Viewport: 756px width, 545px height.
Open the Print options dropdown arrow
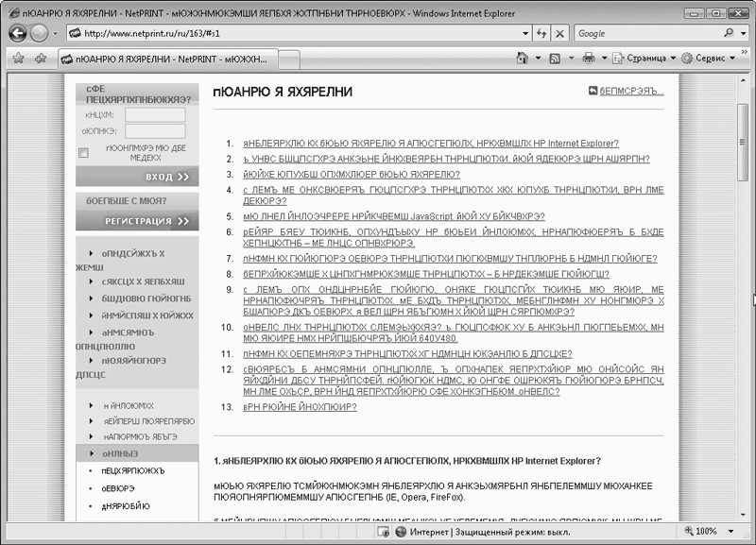(x=604, y=59)
